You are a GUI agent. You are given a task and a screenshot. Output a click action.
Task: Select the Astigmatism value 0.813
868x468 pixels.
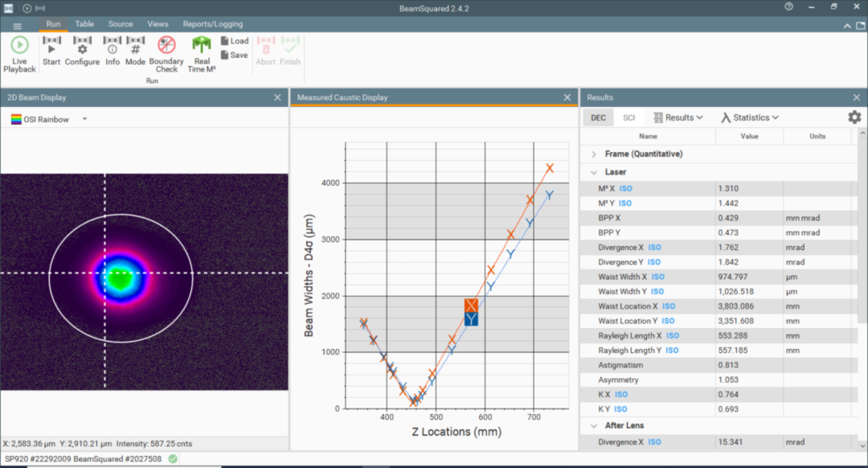(x=728, y=366)
